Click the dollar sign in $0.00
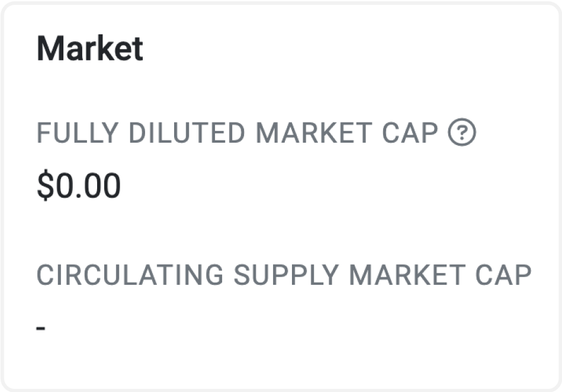The width and height of the screenshot is (562, 392). [45, 185]
